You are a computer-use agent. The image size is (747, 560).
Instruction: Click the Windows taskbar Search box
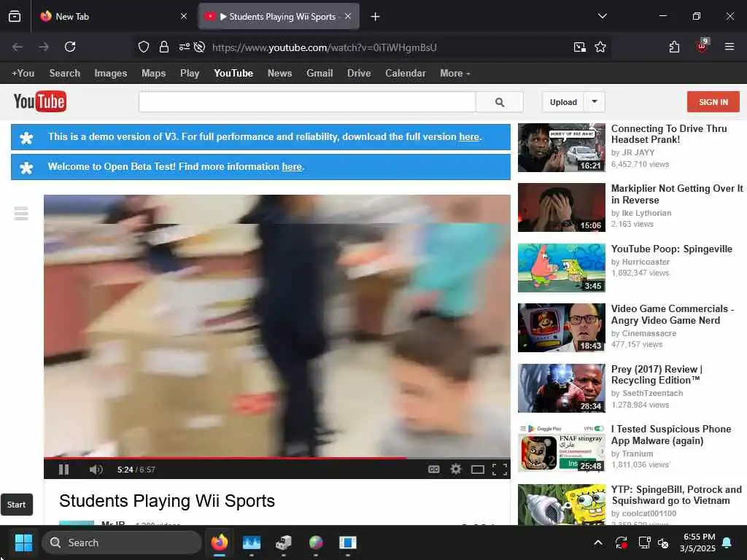pos(122,542)
